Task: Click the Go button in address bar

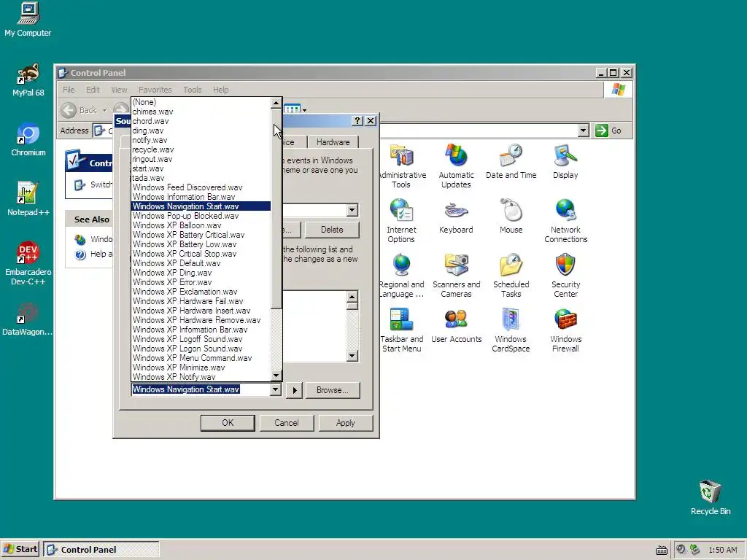Action: [608, 131]
